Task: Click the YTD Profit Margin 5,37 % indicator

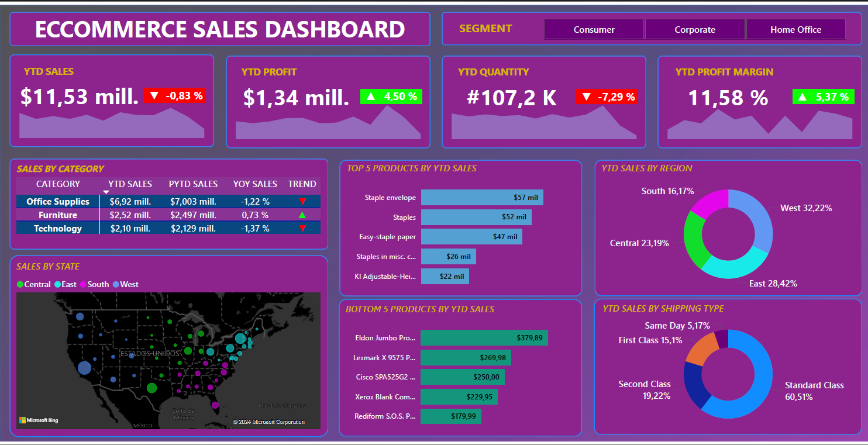Action: [x=823, y=96]
